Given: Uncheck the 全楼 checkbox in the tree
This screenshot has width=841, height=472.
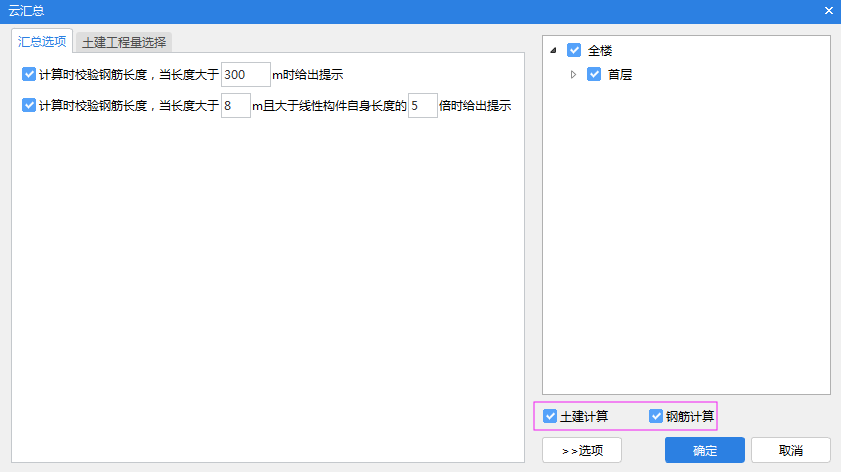Looking at the screenshot, I should (574, 50).
